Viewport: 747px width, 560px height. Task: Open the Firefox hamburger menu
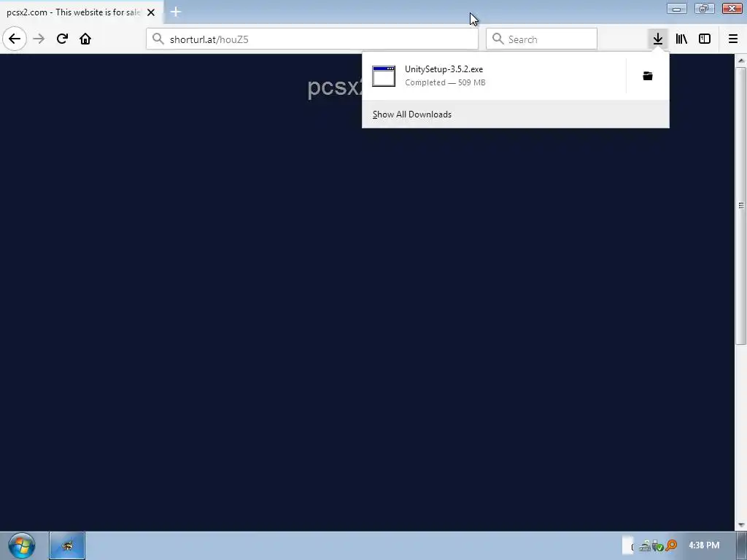click(733, 39)
